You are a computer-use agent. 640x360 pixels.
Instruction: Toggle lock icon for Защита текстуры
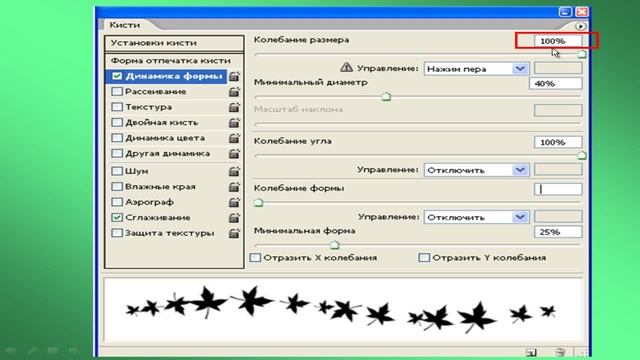tap(234, 233)
